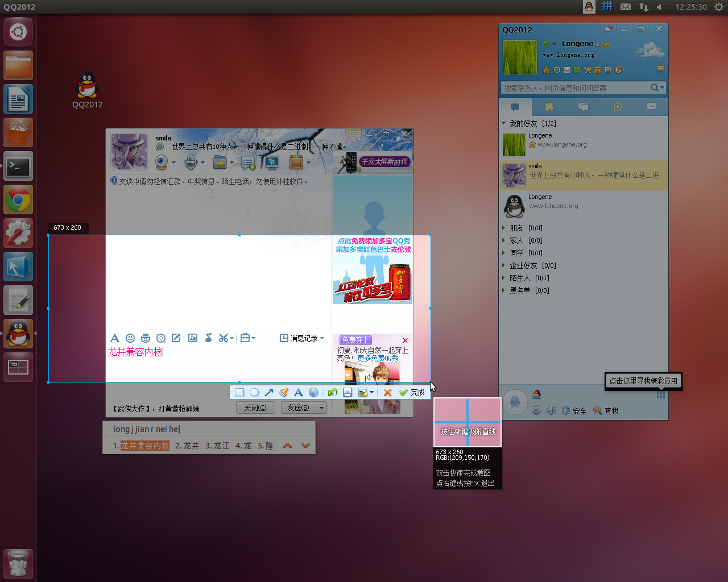Image resolution: width=728 pixels, height=582 pixels.
Task: Expand the 家人 contact group
Action: 504,240
